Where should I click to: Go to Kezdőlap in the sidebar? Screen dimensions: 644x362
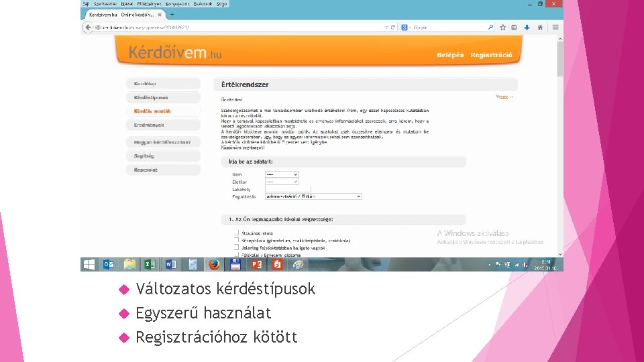163,84
